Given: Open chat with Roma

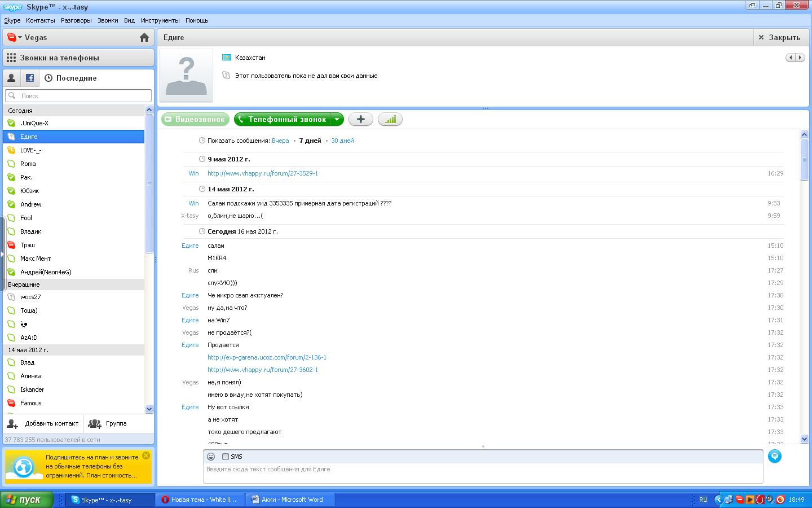Looking at the screenshot, I should 74,164.
